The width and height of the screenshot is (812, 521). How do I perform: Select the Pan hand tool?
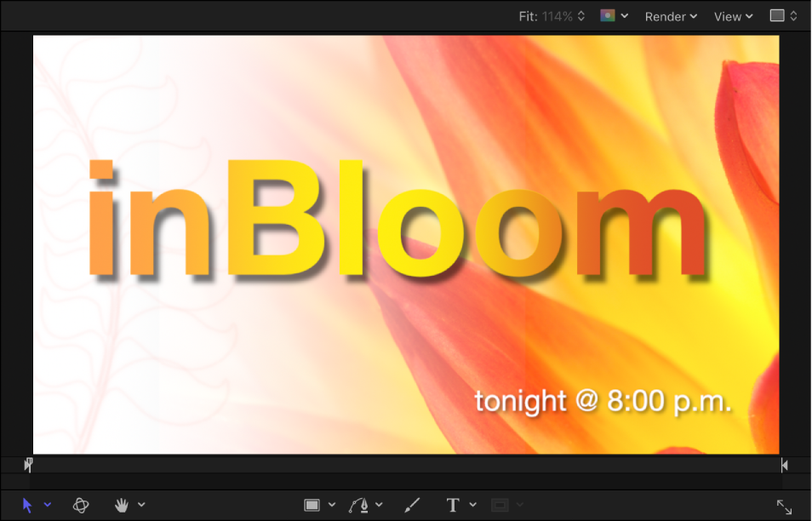[122, 504]
